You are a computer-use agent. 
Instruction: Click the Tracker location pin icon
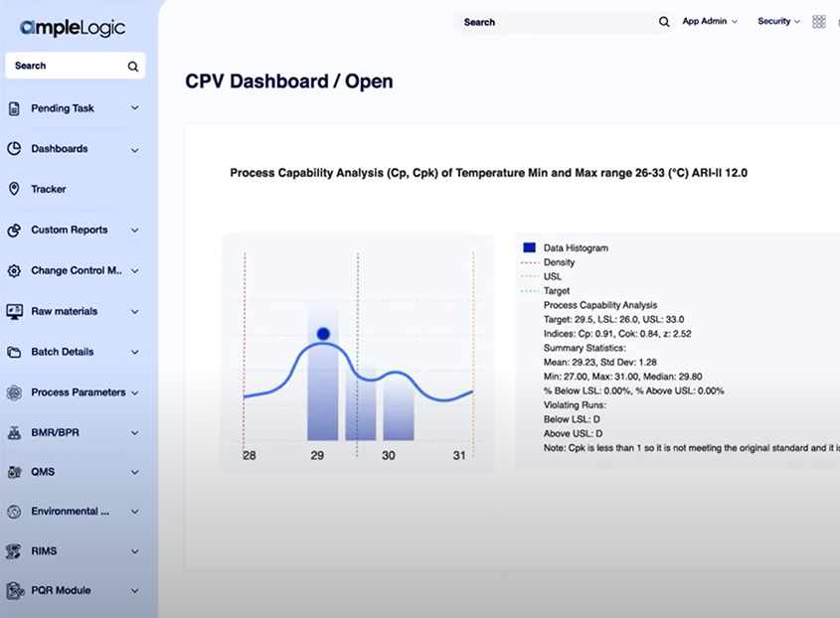tap(14, 189)
